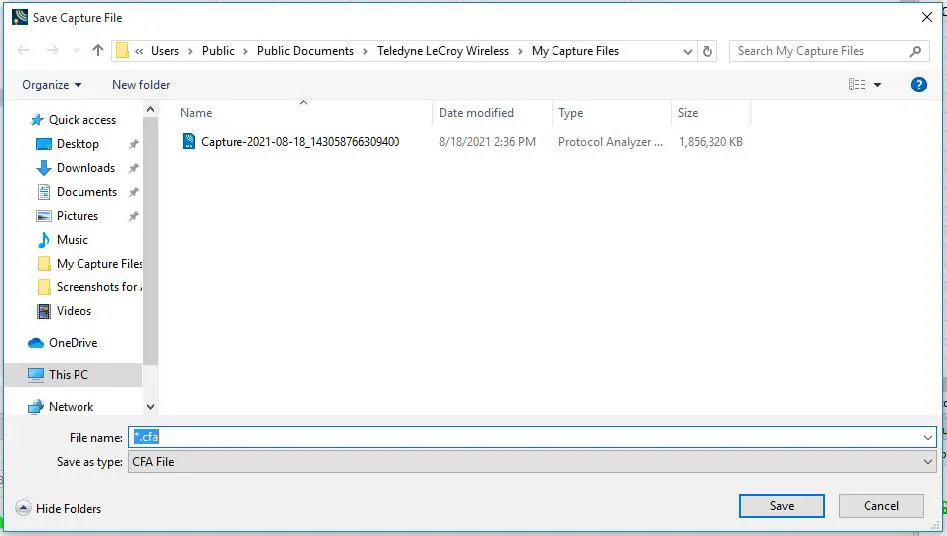The height and width of the screenshot is (536, 947).
Task: Select Public Documents in address path
Action: point(305,51)
